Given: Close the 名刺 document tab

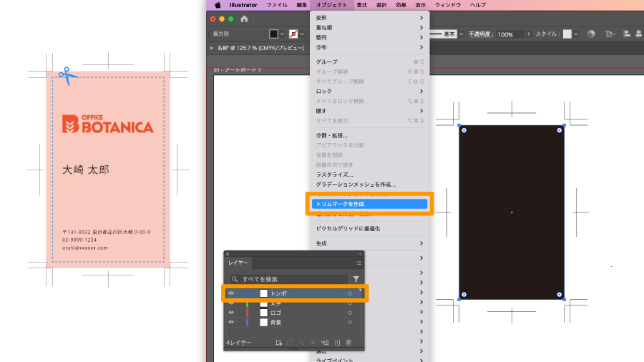Looking at the screenshot, I should pyautogui.click(x=212, y=48).
